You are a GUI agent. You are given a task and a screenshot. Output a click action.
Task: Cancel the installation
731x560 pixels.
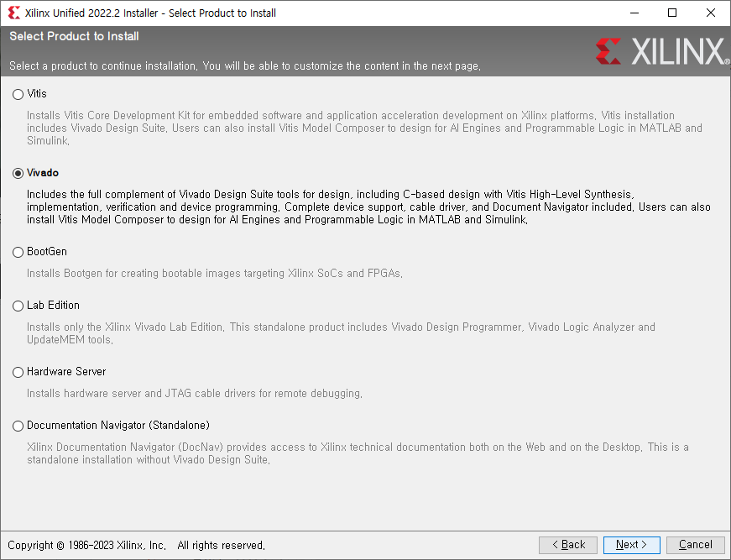(695, 545)
